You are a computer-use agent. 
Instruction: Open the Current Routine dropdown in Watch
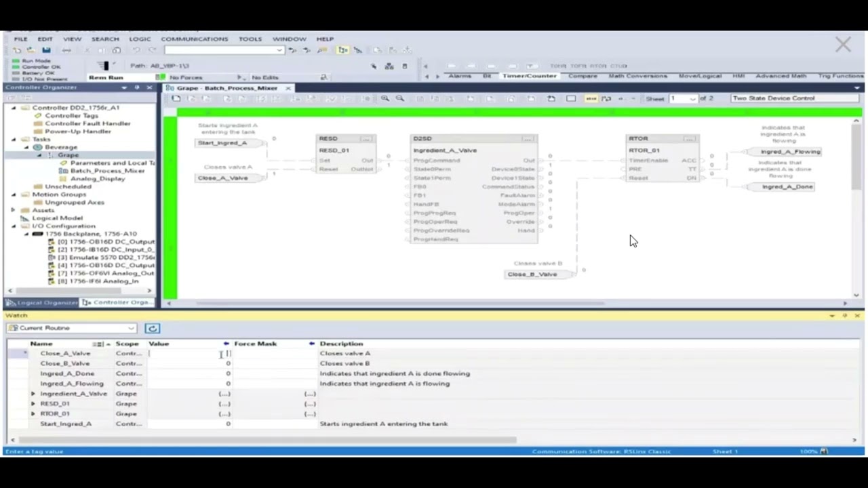131,328
